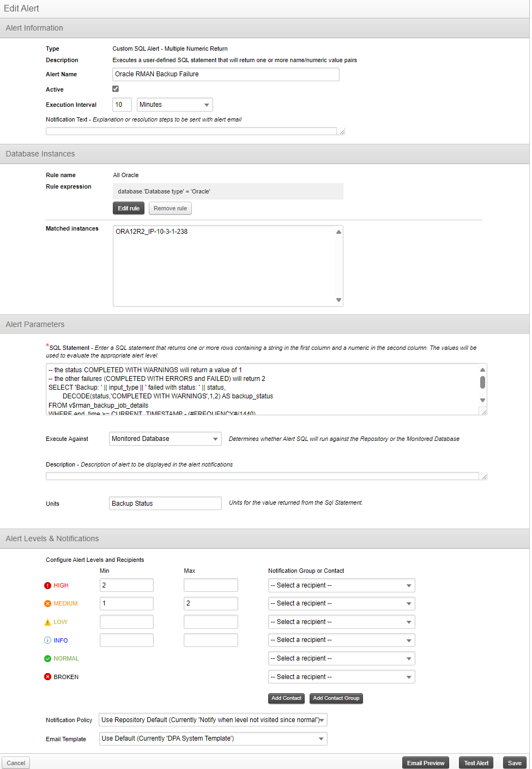Click the 'All Oracle' rule name text
The width and height of the screenshot is (532, 769).
point(126,175)
